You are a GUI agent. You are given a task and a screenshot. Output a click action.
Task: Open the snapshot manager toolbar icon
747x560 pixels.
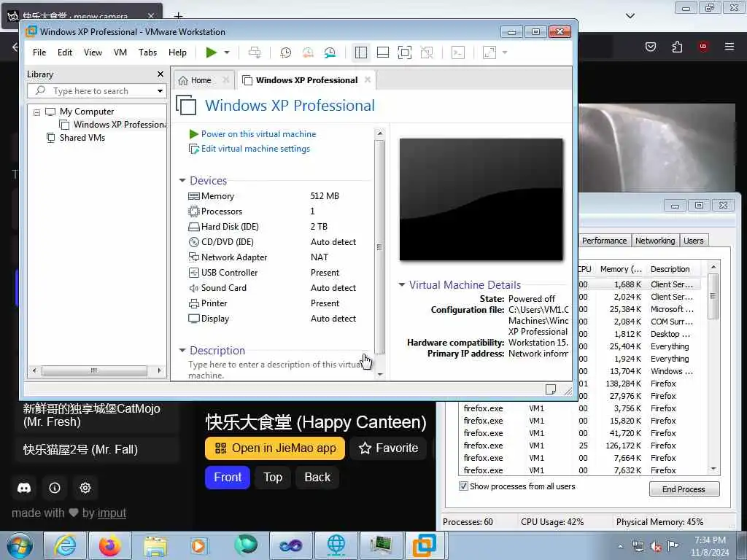pos(330,52)
